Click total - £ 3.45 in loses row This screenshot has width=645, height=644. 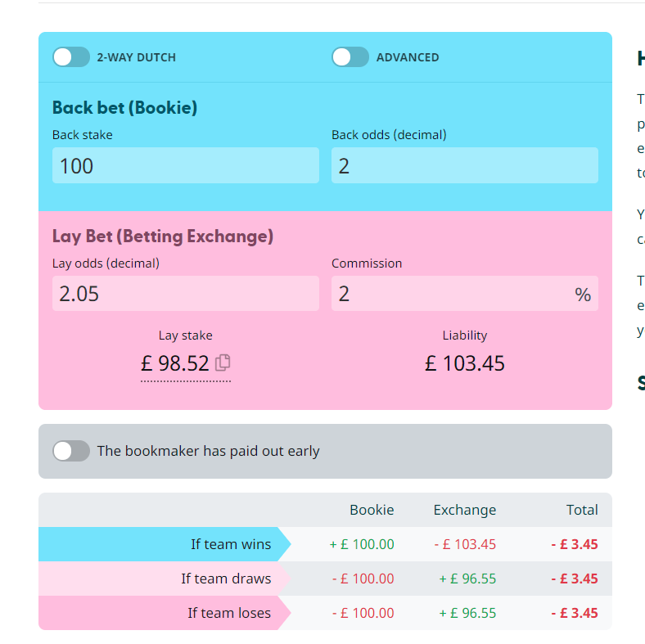tap(575, 613)
